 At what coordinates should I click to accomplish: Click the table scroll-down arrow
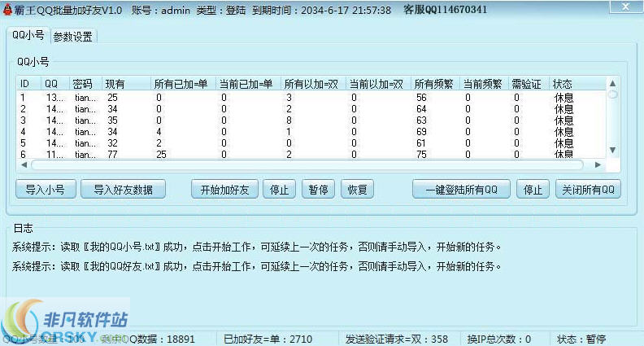coord(612,150)
